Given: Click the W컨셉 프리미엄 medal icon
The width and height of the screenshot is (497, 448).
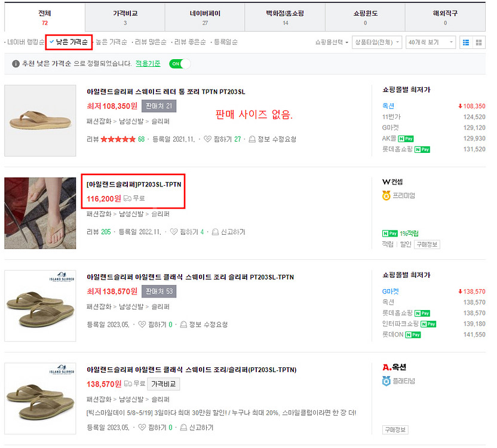Looking at the screenshot, I should tap(386, 195).
